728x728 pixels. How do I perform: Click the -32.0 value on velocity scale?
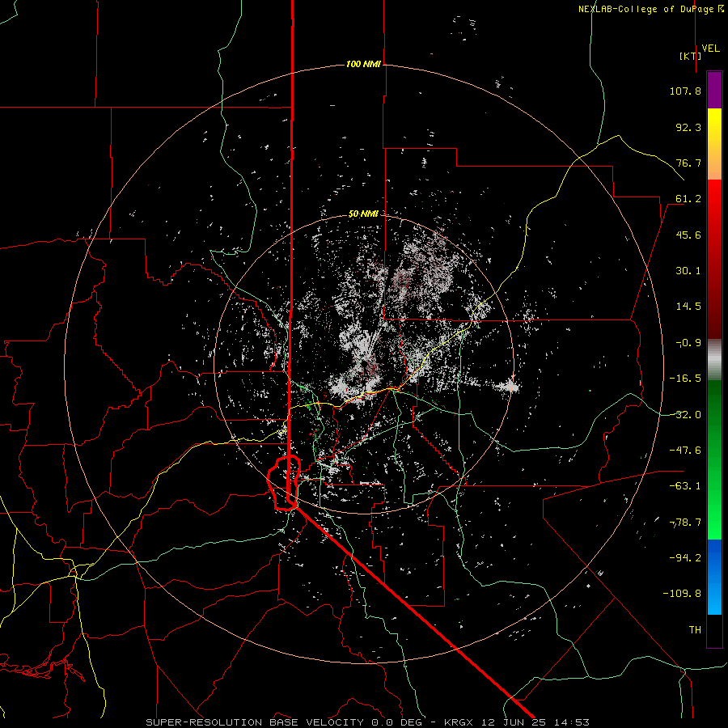pyautogui.click(x=685, y=415)
